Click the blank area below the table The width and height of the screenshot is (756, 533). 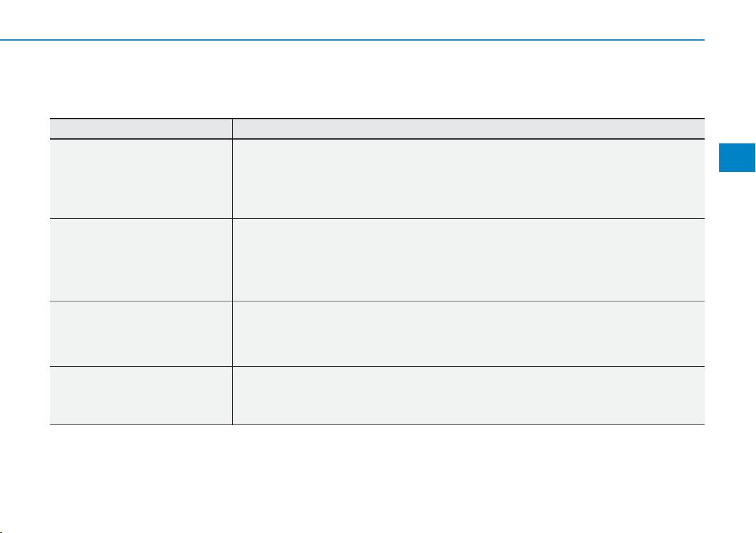click(x=377, y=478)
